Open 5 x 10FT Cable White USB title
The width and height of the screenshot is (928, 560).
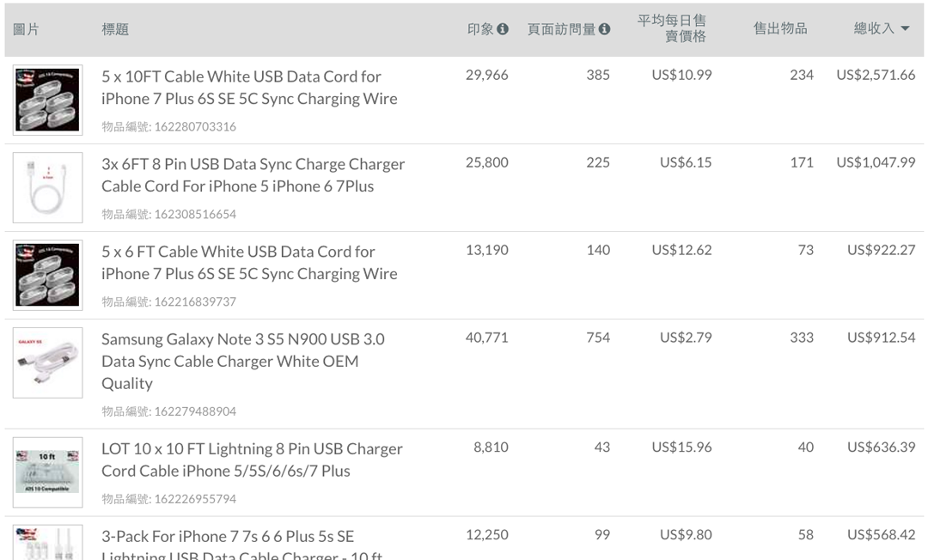[x=249, y=88]
